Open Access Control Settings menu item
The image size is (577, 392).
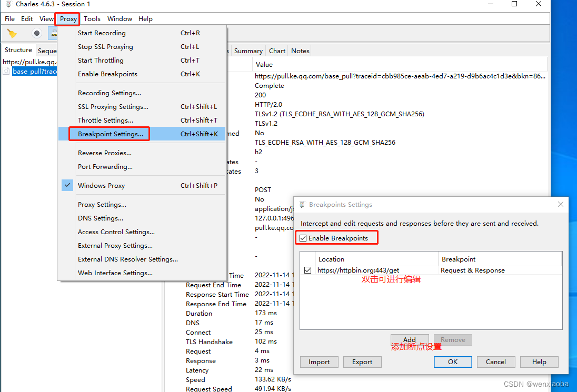pos(142,232)
